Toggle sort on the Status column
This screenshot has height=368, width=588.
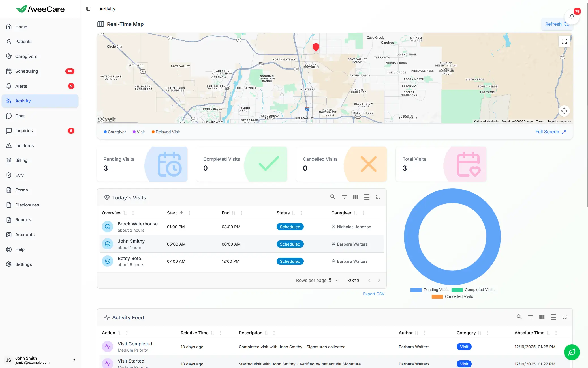(293, 213)
